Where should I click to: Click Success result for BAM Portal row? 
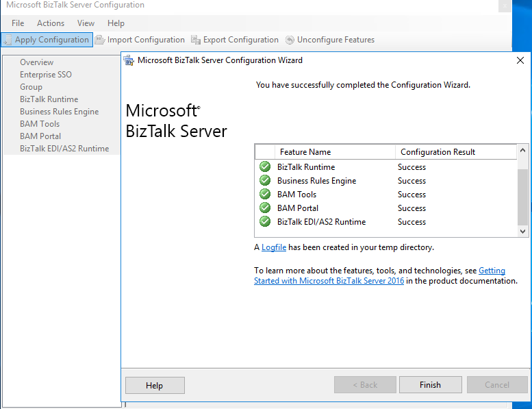point(412,208)
